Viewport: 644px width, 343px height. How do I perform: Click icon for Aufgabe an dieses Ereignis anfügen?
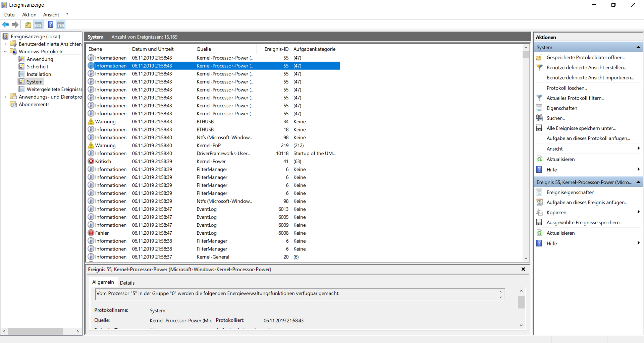tap(539, 203)
